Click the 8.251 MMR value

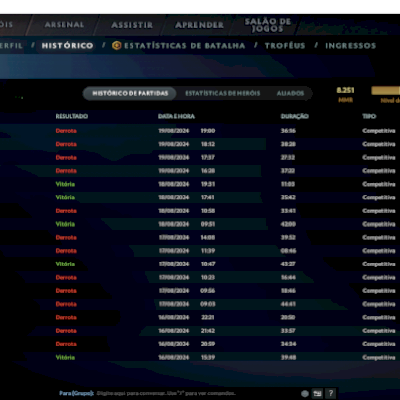[x=345, y=90]
